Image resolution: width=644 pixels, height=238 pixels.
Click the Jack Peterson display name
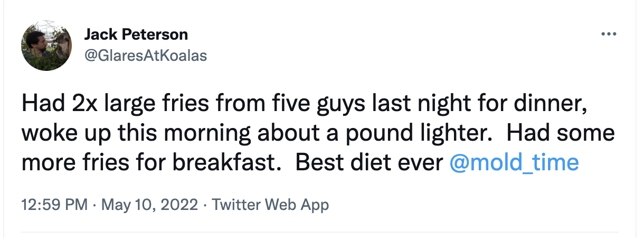coord(136,35)
